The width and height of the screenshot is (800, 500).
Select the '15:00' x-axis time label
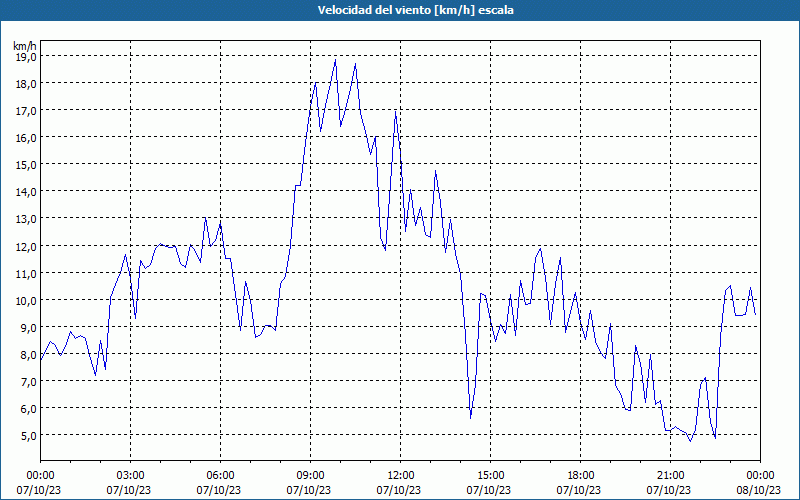pyautogui.click(x=490, y=476)
